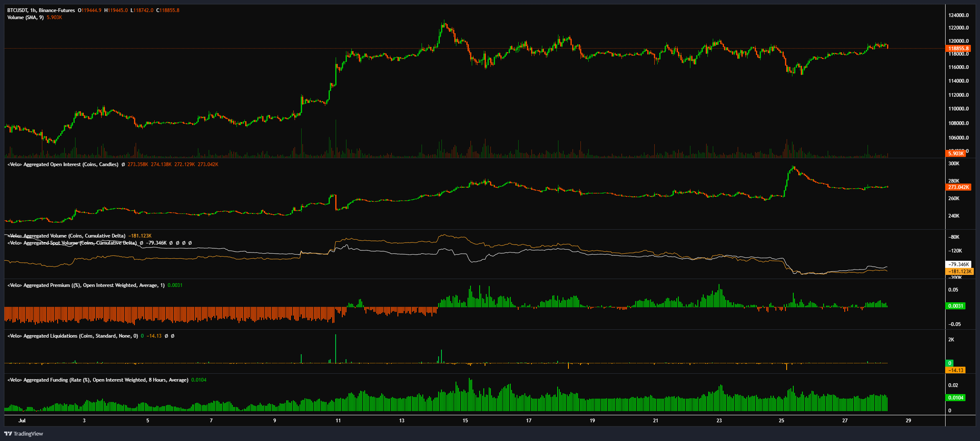
Task: Click the 0.0031 value beside Aggregated Premium
Action: (175, 285)
